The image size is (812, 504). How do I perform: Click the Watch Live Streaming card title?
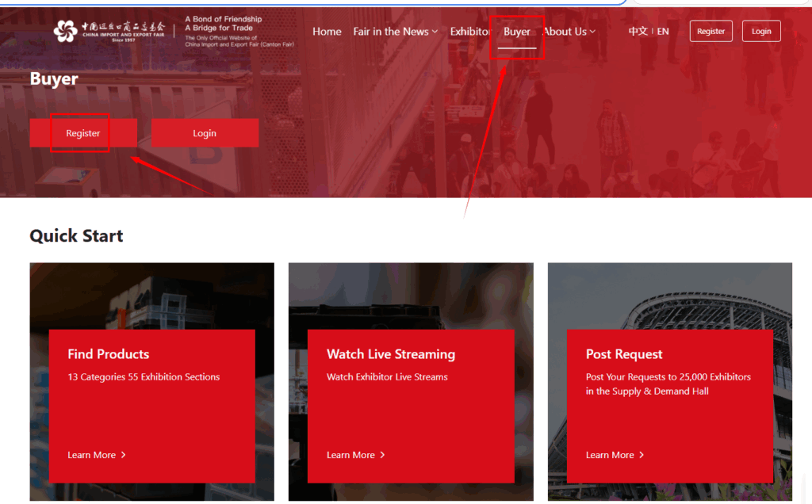click(x=391, y=354)
